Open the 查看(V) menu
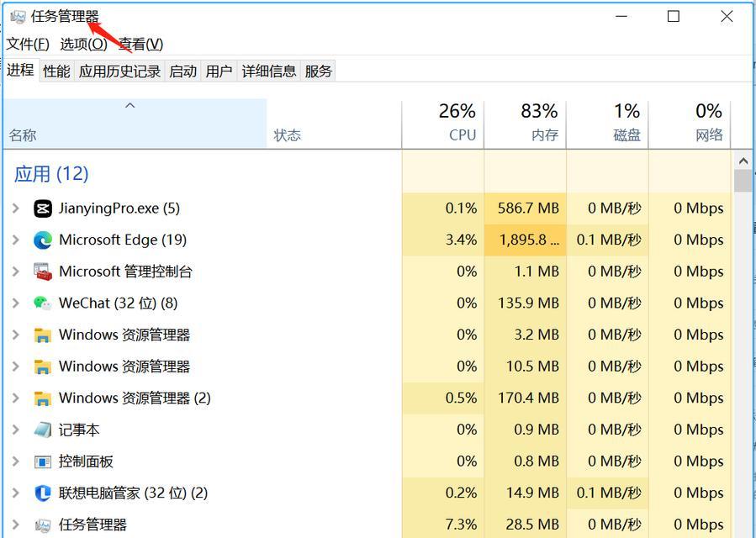Image resolution: width=756 pixels, height=538 pixels. pyautogui.click(x=140, y=45)
